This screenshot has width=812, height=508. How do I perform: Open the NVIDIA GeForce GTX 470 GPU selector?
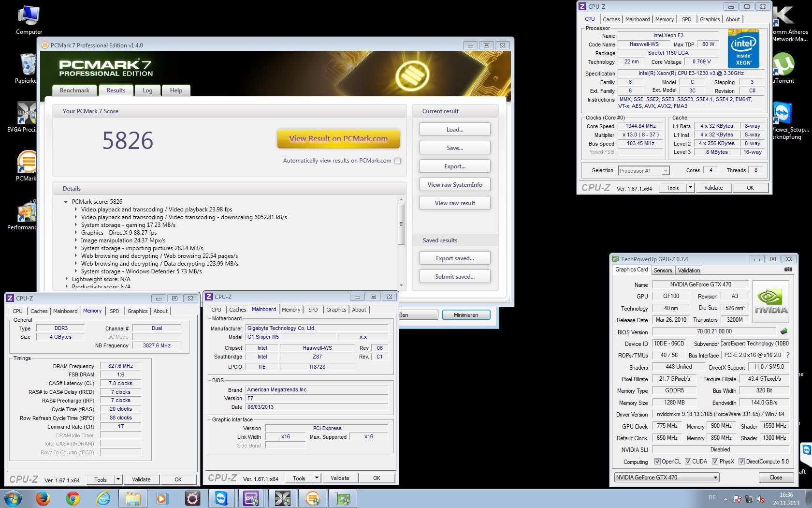pyautogui.click(x=667, y=478)
